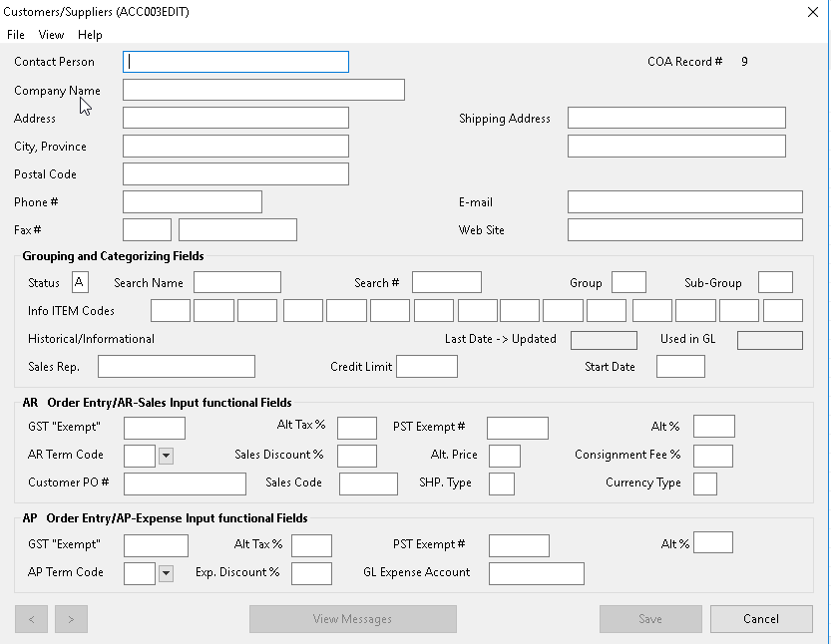Select the Postal Code field
The height and width of the screenshot is (644, 831).
click(x=235, y=174)
